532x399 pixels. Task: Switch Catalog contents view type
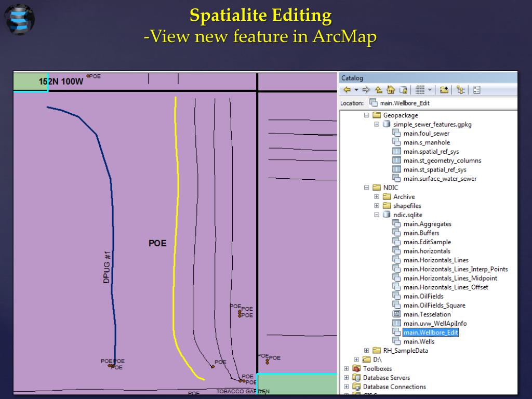[420, 90]
